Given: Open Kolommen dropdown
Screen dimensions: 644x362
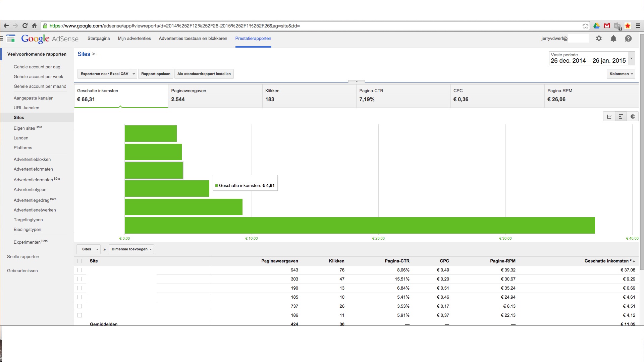Looking at the screenshot, I should point(621,74).
